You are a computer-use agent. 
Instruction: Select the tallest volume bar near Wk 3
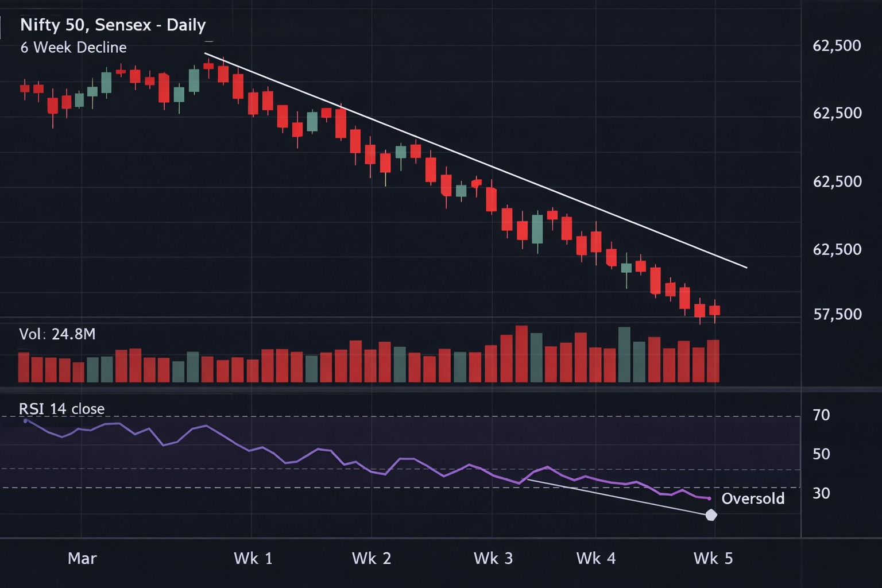pyautogui.click(x=521, y=353)
